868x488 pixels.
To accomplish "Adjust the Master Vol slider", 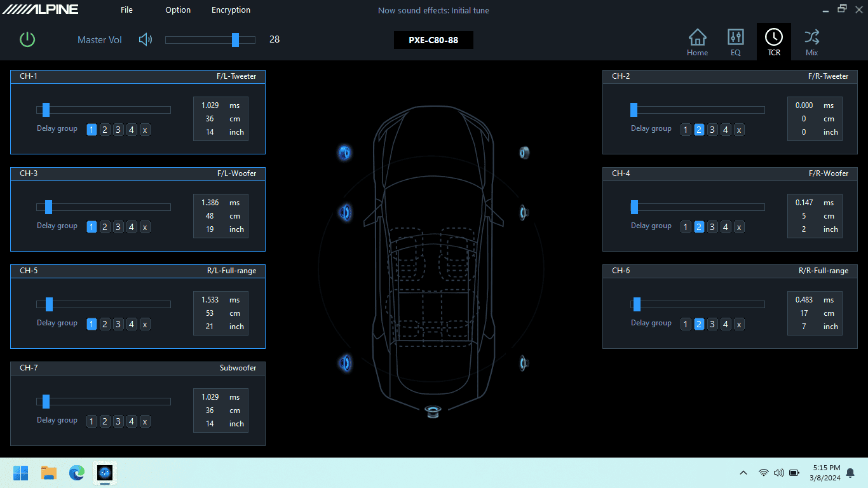I will pyautogui.click(x=210, y=39).
